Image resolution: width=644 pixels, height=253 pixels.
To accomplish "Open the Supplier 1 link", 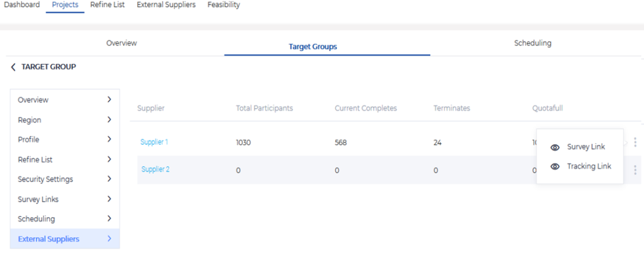I will pyautogui.click(x=154, y=143).
